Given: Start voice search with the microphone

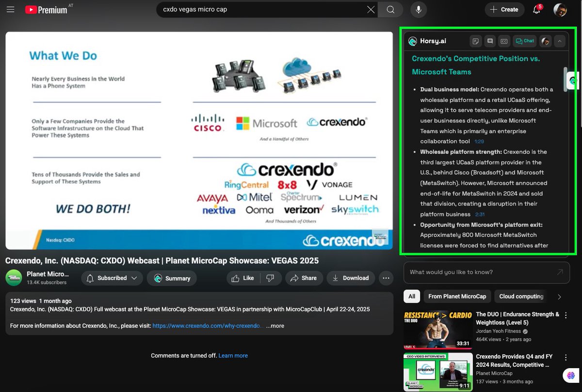Looking at the screenshot, I should [418, 9].
